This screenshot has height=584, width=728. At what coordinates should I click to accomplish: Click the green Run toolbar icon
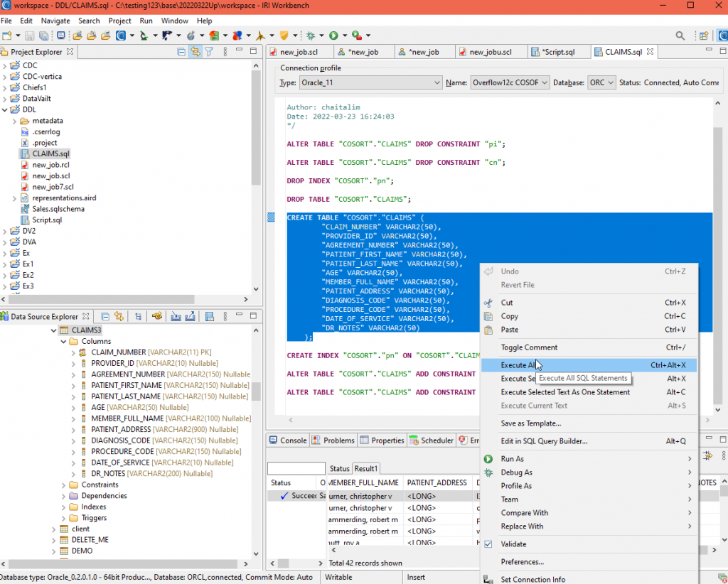point(333,36)
